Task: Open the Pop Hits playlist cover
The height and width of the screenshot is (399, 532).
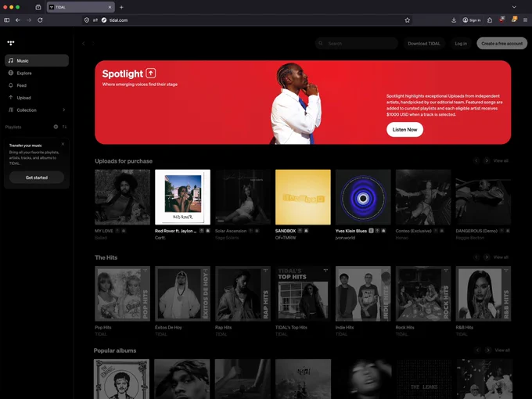Action: click(123, 293)
